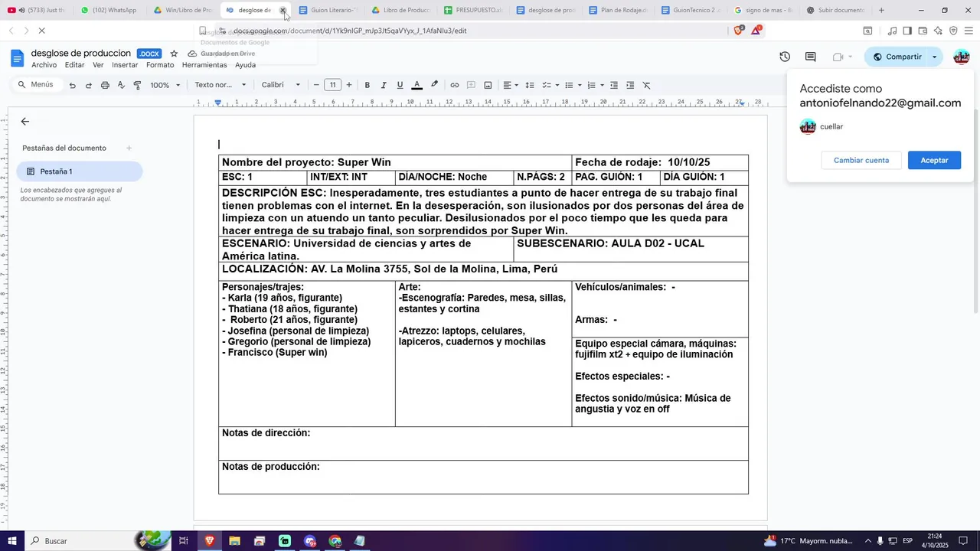Switch to the 'Plan de Rodaje' browser tab
Viewport: 980px width, 551px height.
[617, 10]
